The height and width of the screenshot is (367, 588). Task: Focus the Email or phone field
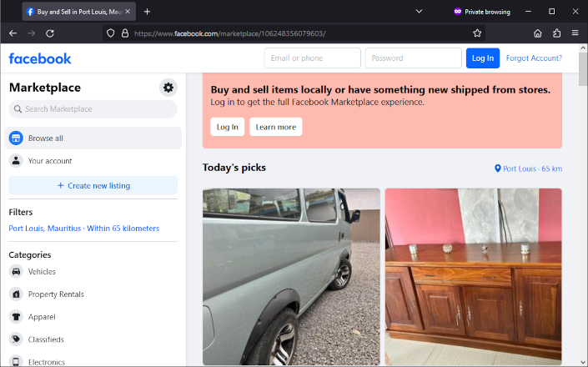(313, 58)
